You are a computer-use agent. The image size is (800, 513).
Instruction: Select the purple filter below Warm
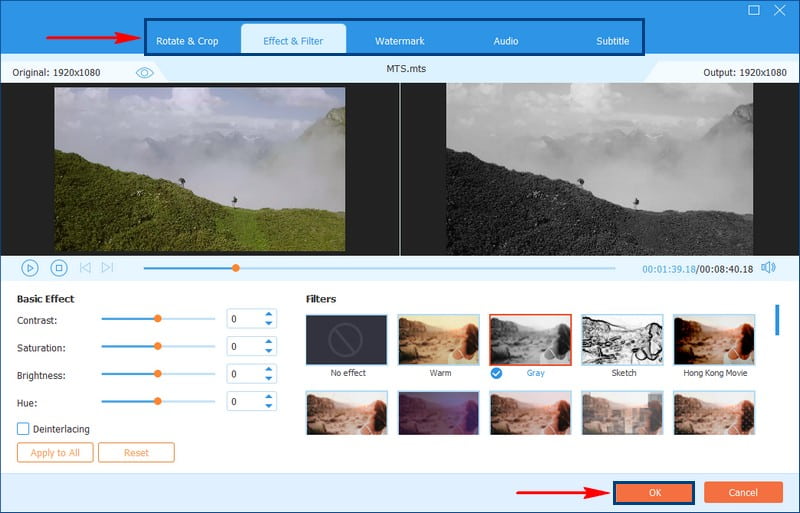point(438,413)
